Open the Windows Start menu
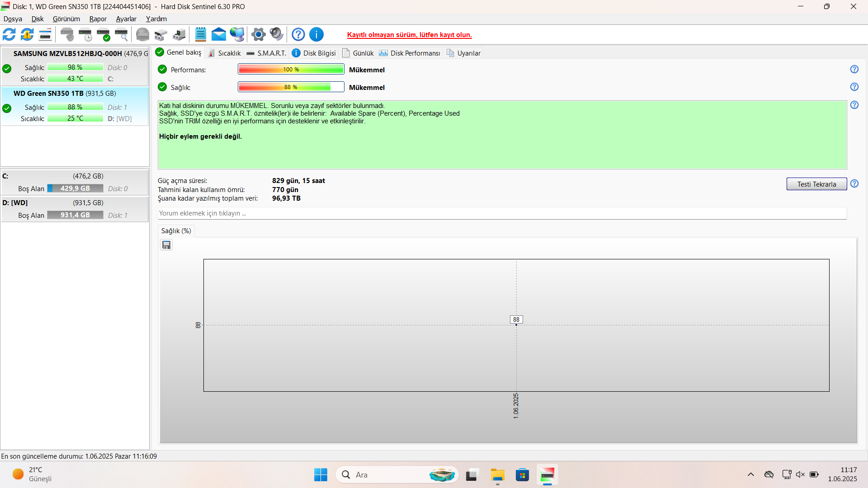The width and height of the screenshot is (868, 488). pos(321,475)
